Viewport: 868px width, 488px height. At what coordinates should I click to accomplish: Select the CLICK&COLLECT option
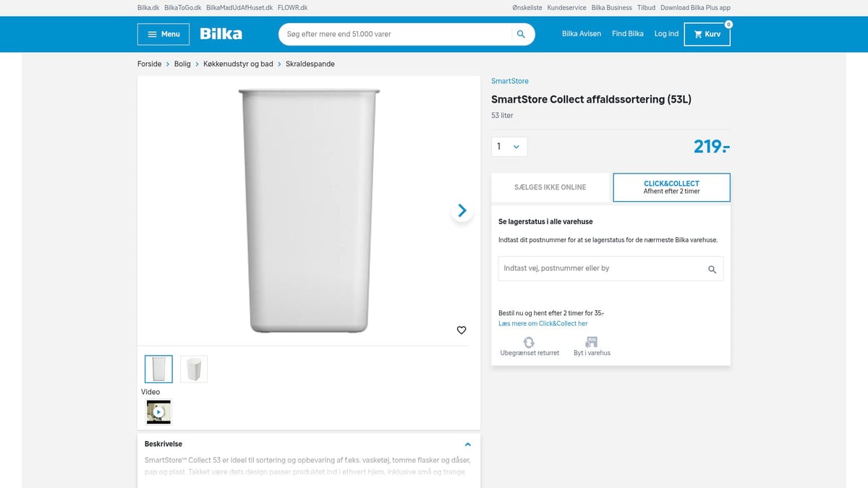[x=671, y=187]
